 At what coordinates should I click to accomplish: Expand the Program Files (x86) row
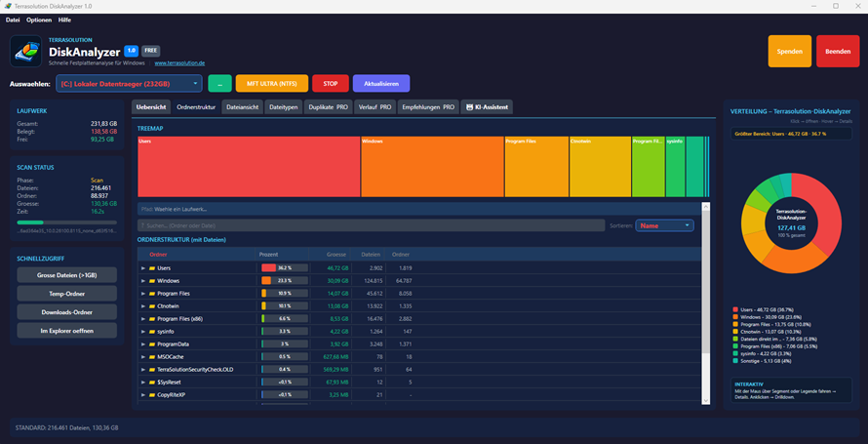143,319
